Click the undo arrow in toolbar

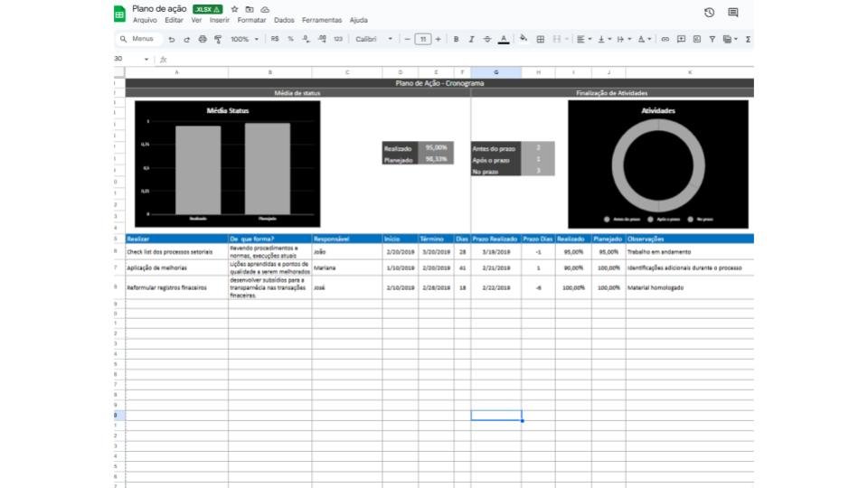(x=172, y=40)
